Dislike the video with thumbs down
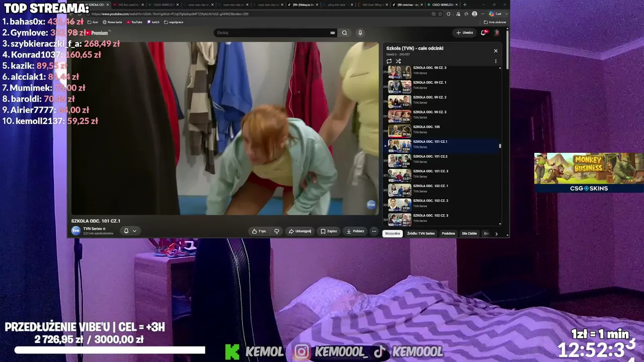The height and width of the screenshot is (362, 644). pos(277,231)
